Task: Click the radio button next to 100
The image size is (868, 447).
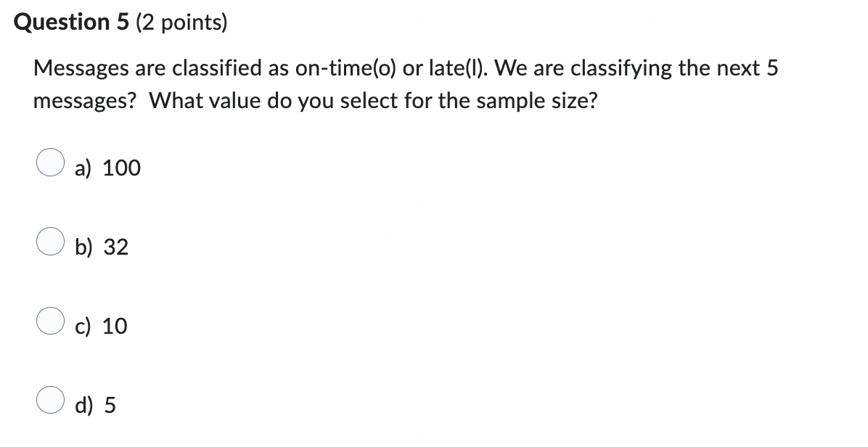Action: pyautogui.click(x=50, y=164)
